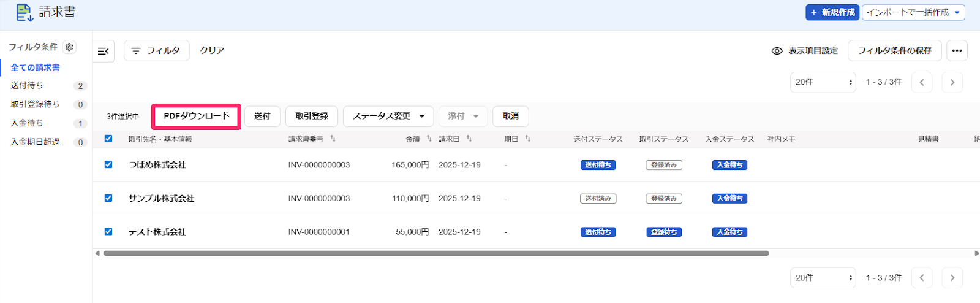Click the 55,000円 amount cell
This screenshot has width=980, height=303.
(x=412, y=232)
